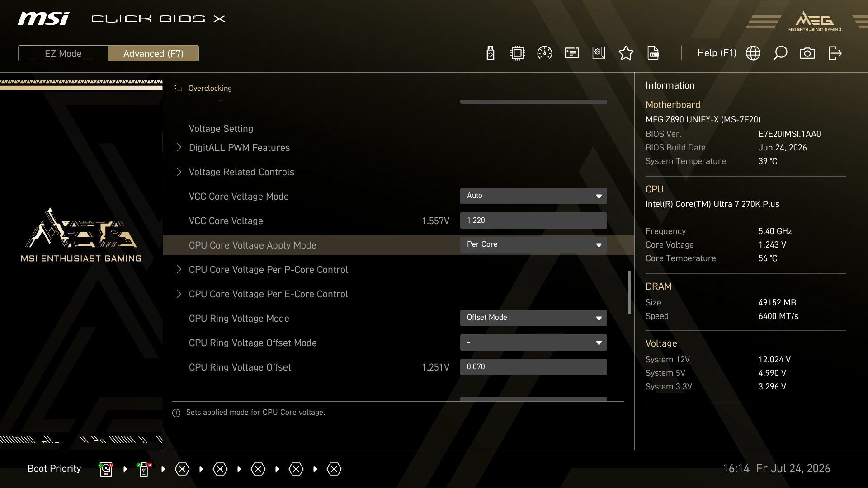Click the CPU Core Voltage Apply Mode label

tap(252, 245)
